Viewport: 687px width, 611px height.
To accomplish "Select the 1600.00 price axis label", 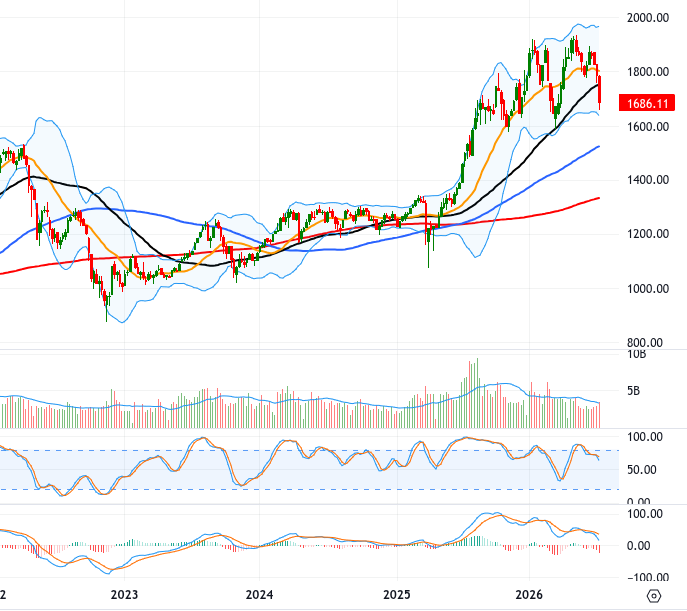I will [x=648, y=127].
